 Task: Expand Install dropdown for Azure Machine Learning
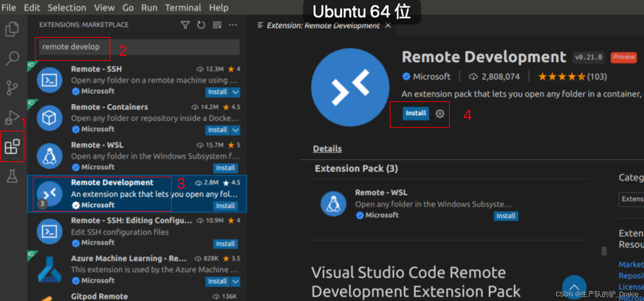coord(236,281)
